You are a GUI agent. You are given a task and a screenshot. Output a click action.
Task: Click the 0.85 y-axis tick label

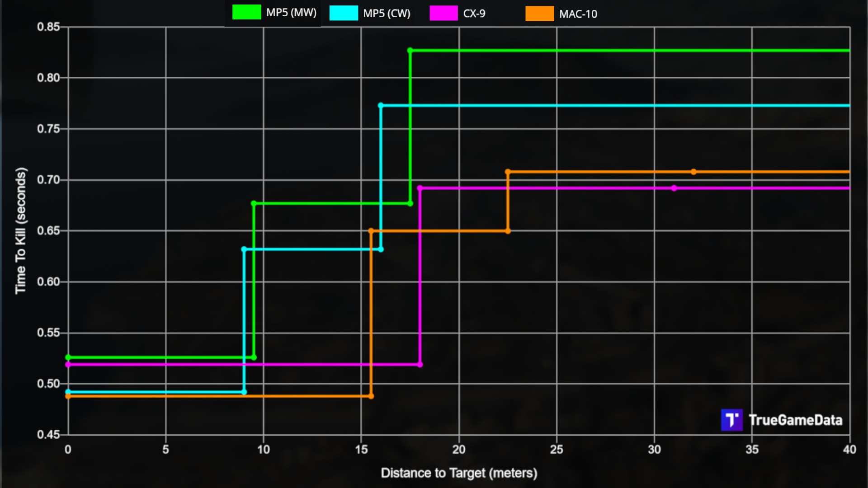click(x=48, y=27)
